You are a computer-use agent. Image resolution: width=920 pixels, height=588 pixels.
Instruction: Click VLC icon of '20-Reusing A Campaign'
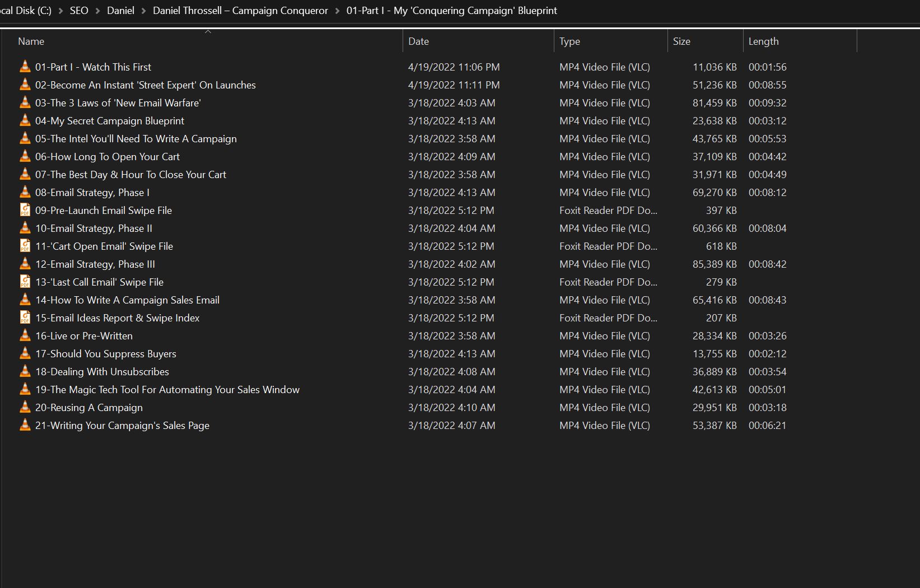[x=25, y=407]
